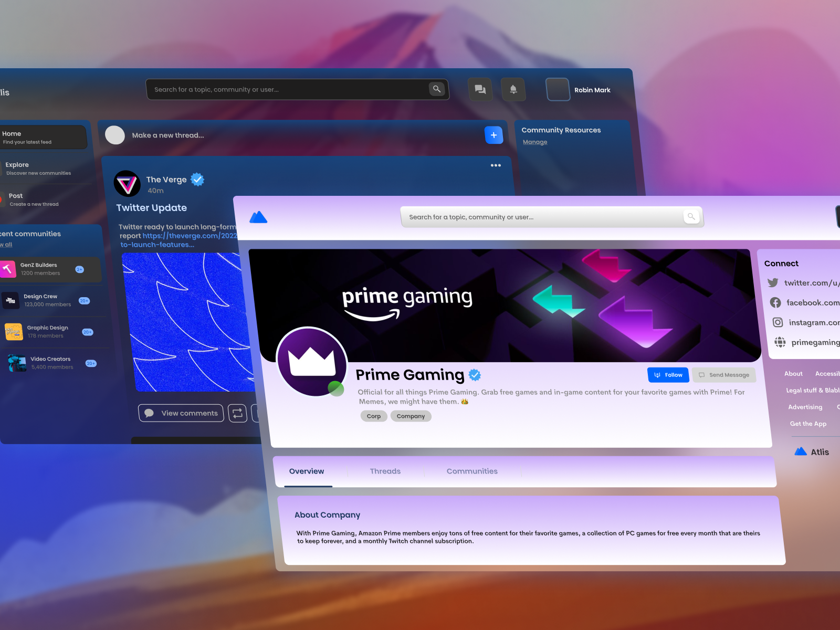Click the 'Video Creators' community name
840x630 pixels.
[50, 359]
